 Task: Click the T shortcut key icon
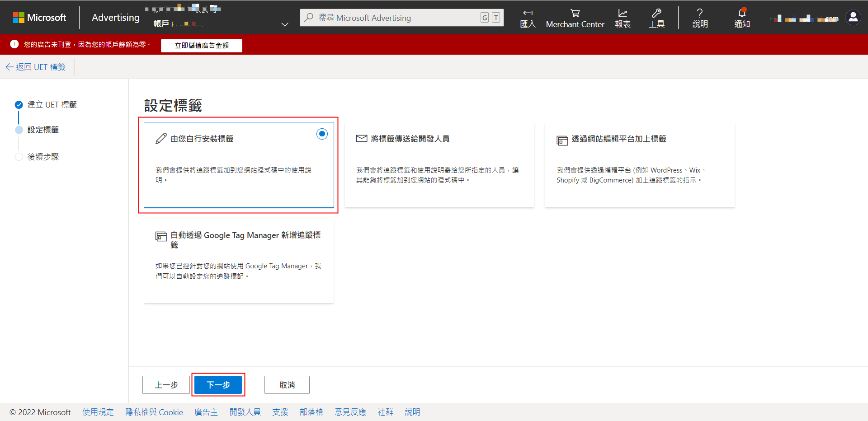point(496,18)
